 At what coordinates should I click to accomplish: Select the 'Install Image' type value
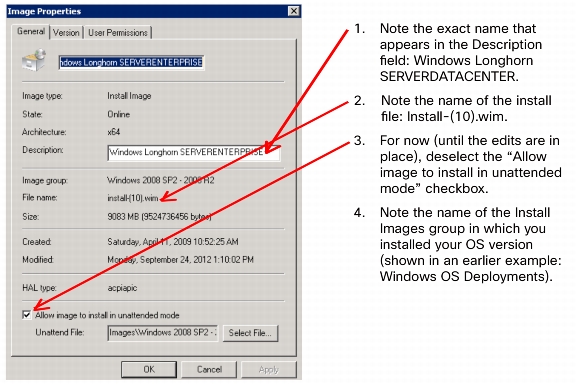129,96
